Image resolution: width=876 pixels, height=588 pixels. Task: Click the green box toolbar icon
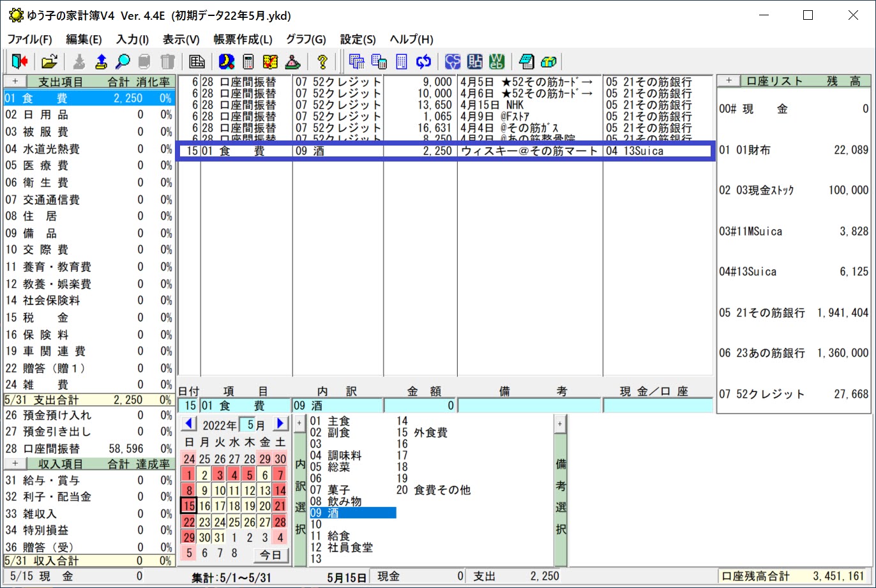548,62
